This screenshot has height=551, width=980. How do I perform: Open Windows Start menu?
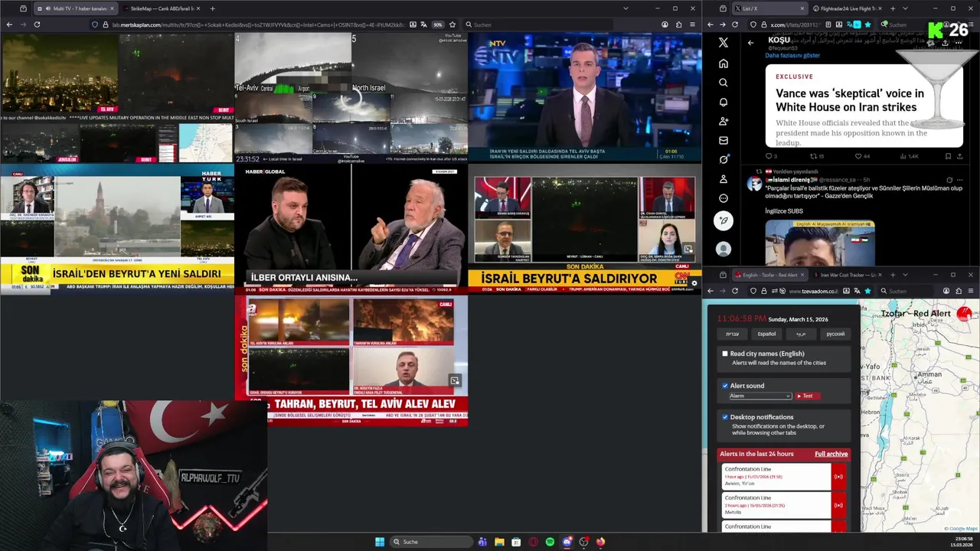(380, 542)
